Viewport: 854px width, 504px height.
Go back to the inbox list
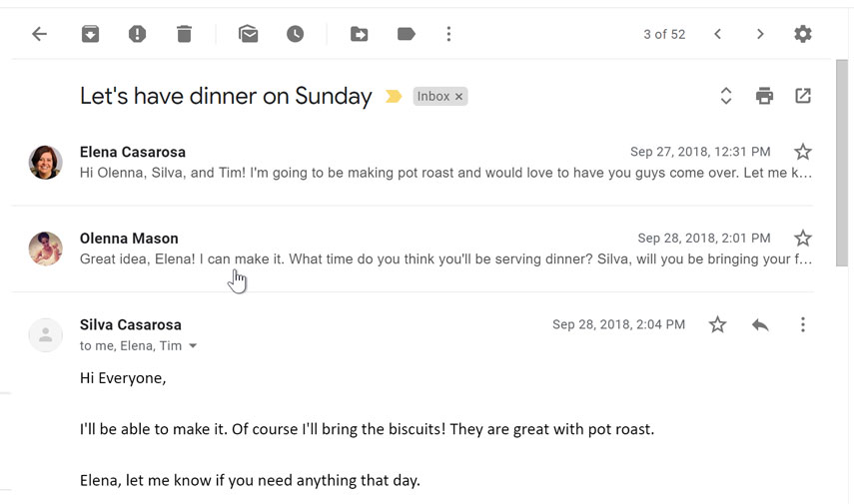[x=39, y=34]
